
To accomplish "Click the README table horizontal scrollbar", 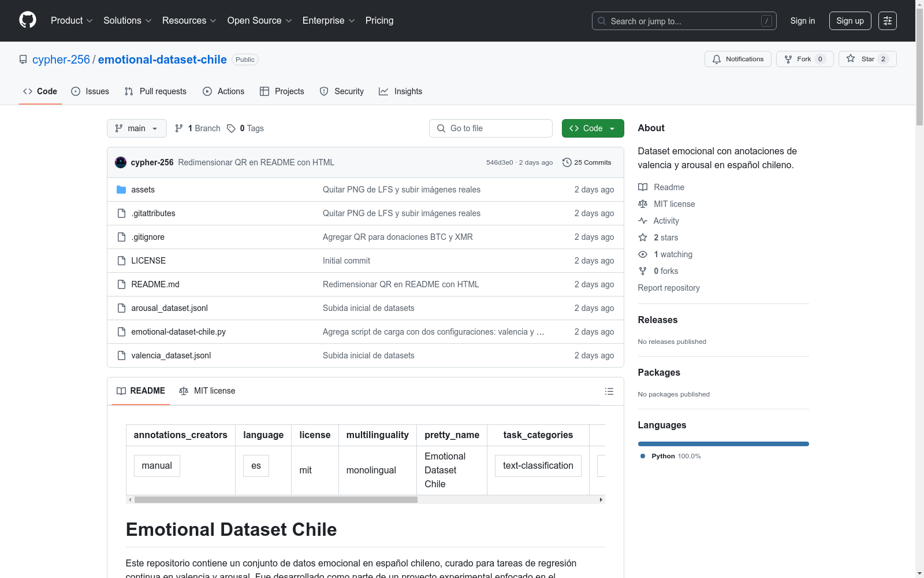I will point(276,499).
